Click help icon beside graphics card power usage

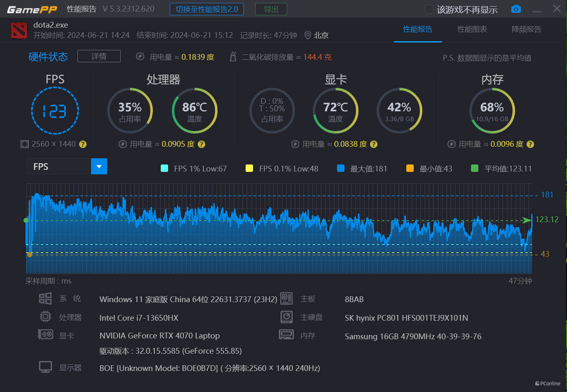[374, 144]
